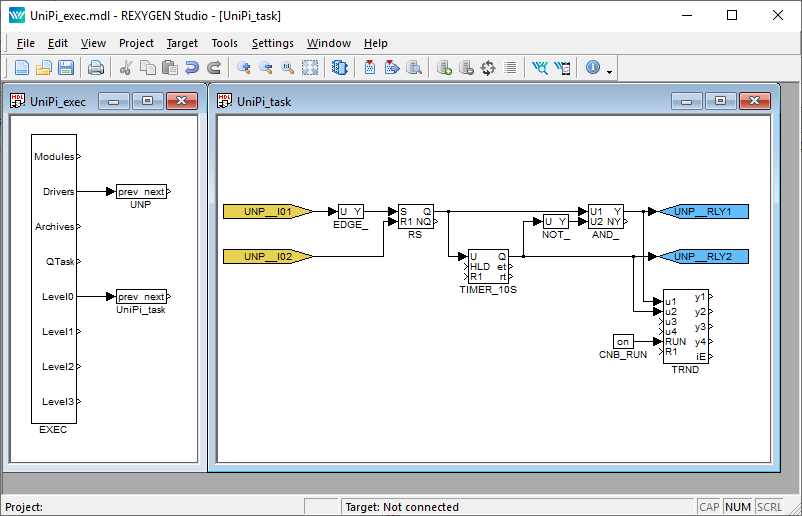802x516 pixels.
Task: Open the View menu
Action: pos(93,43)
